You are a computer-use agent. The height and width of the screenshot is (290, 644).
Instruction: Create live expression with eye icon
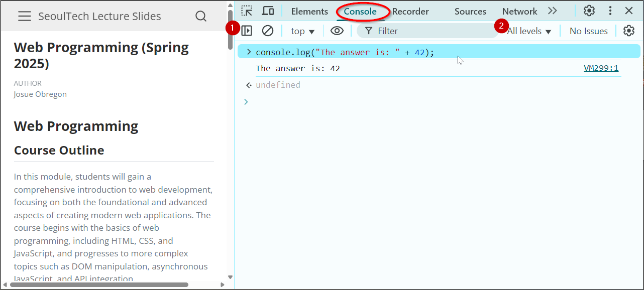pyautogui.click(x=337, y=31)
